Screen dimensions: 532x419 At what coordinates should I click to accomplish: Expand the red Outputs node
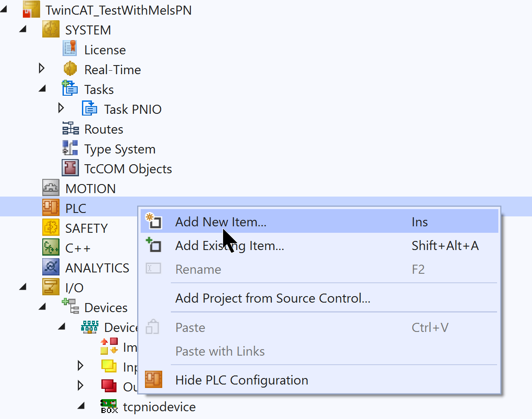[x=80, y=385]
